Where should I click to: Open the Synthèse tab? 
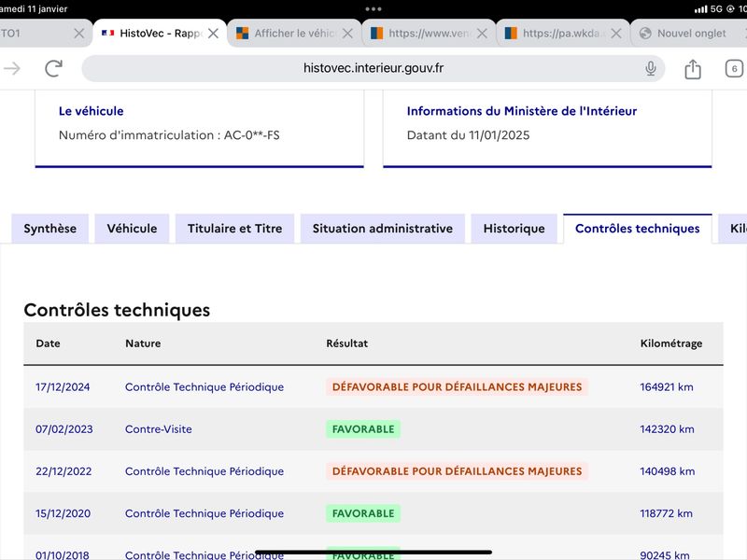pos(50,229)
